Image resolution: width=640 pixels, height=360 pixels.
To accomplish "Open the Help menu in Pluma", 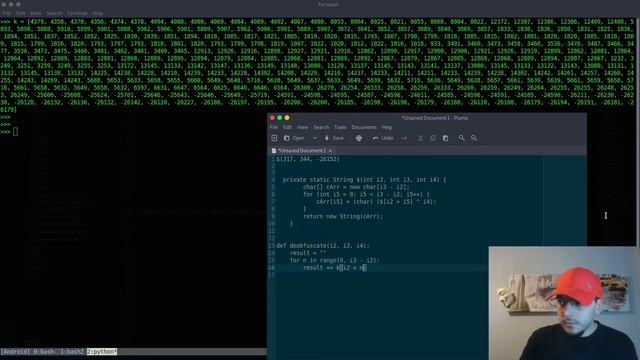I will (x=387, y=127).
